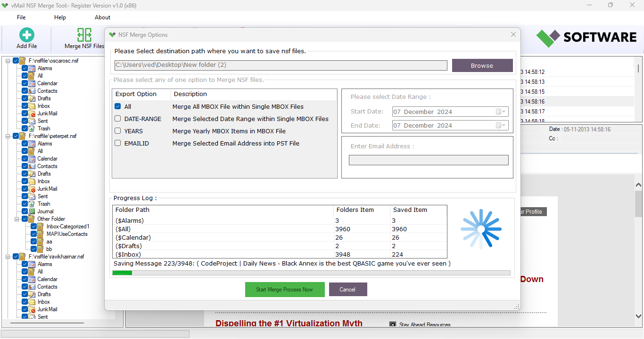The image size is (644, 339).
Task: Click the Add File toolbar icon
Action: point(27,35)
